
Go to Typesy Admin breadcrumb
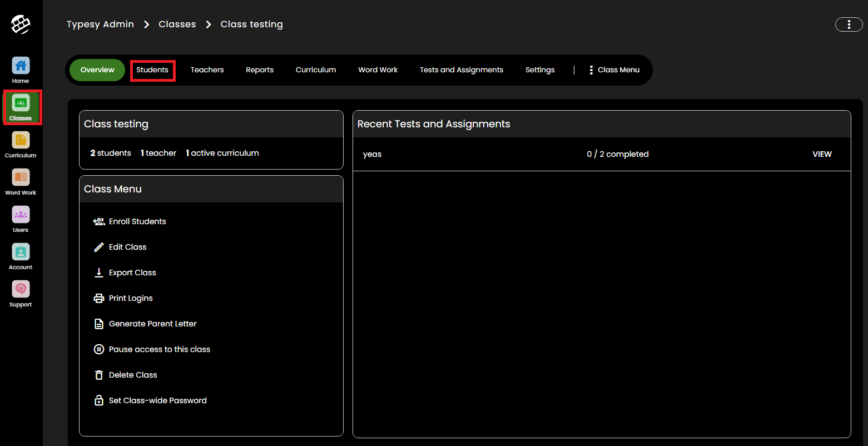[x=100, y=24]
